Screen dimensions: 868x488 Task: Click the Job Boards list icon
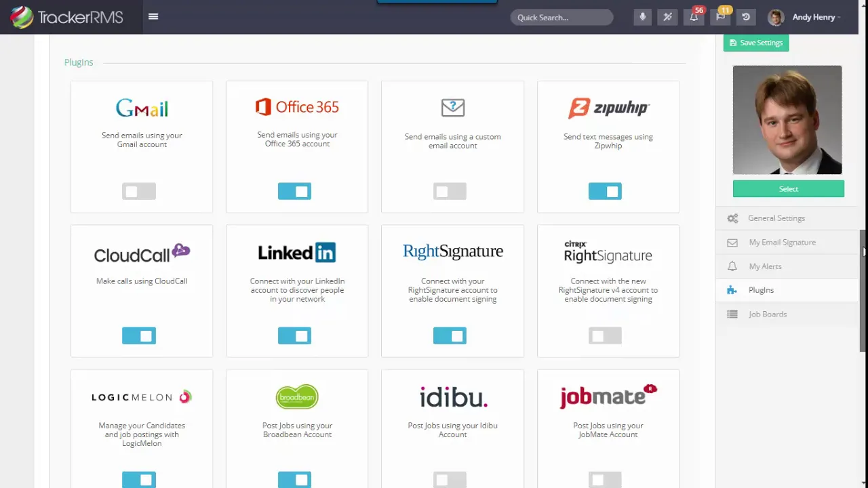[x=732, y=314]
